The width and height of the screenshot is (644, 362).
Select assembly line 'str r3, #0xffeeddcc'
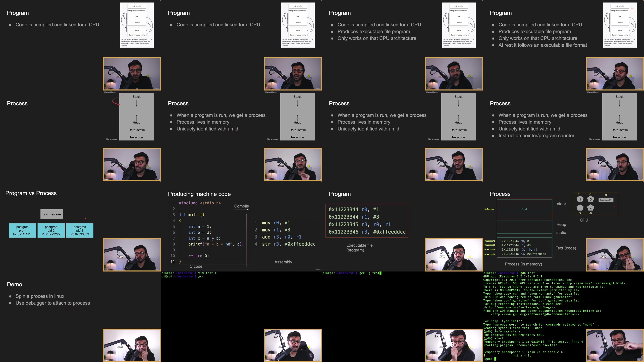tap(289, 244)
